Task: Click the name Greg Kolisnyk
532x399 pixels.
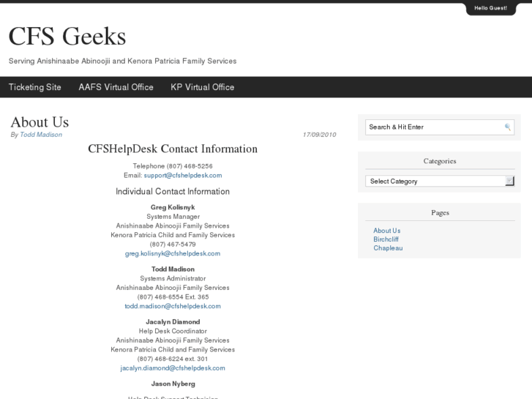Action: point(173,207)
